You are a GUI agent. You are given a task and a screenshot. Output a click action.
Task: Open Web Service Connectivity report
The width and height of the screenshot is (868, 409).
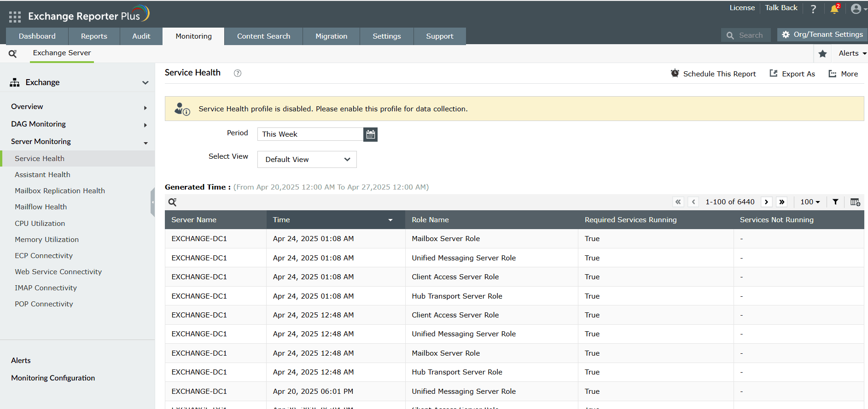click(x=58, y=272)
